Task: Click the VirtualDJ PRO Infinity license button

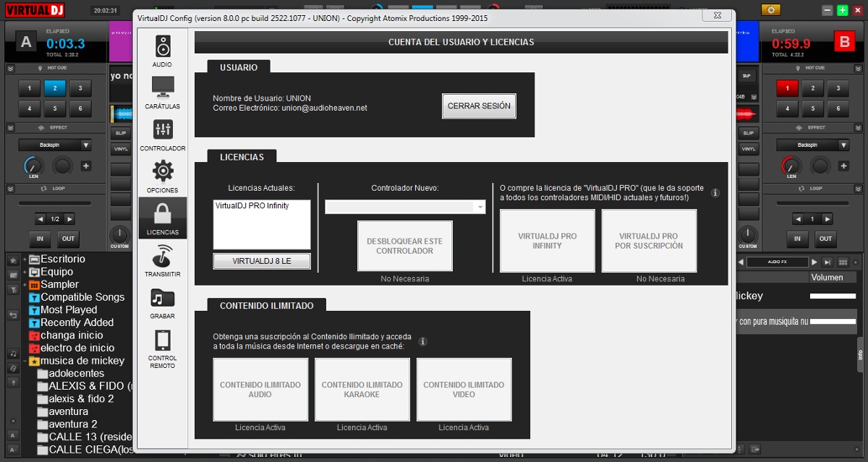Action: 548,241
